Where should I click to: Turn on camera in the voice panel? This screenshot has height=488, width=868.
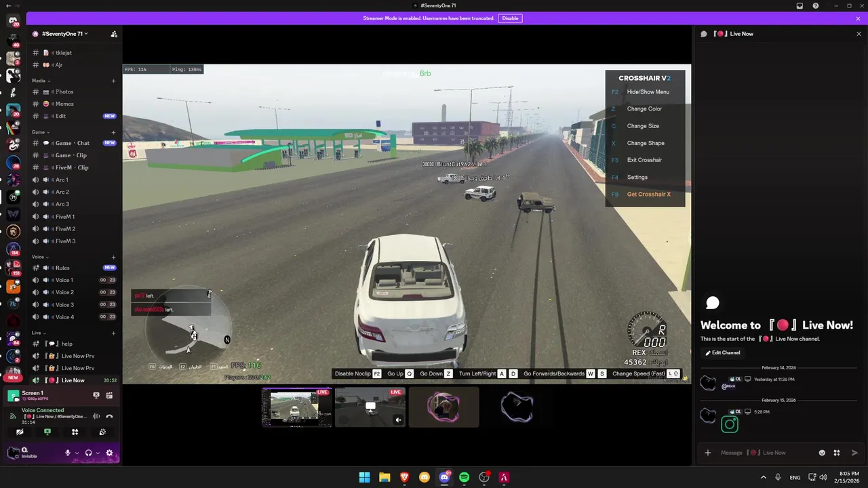(20, 432)
